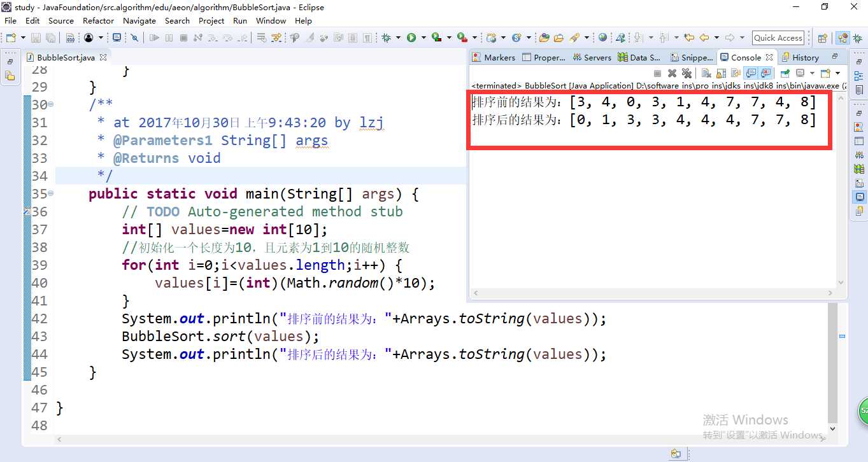Click the Terminate icon in main toolbar
The width and height of the screenshot is (868, 462).
tap(183, 38)
